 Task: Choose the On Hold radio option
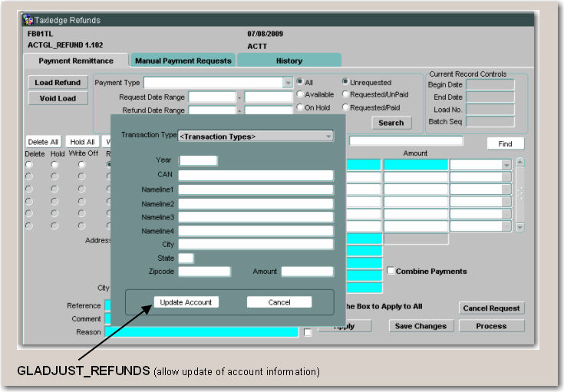pyautogui.click(x=301, y=108)
